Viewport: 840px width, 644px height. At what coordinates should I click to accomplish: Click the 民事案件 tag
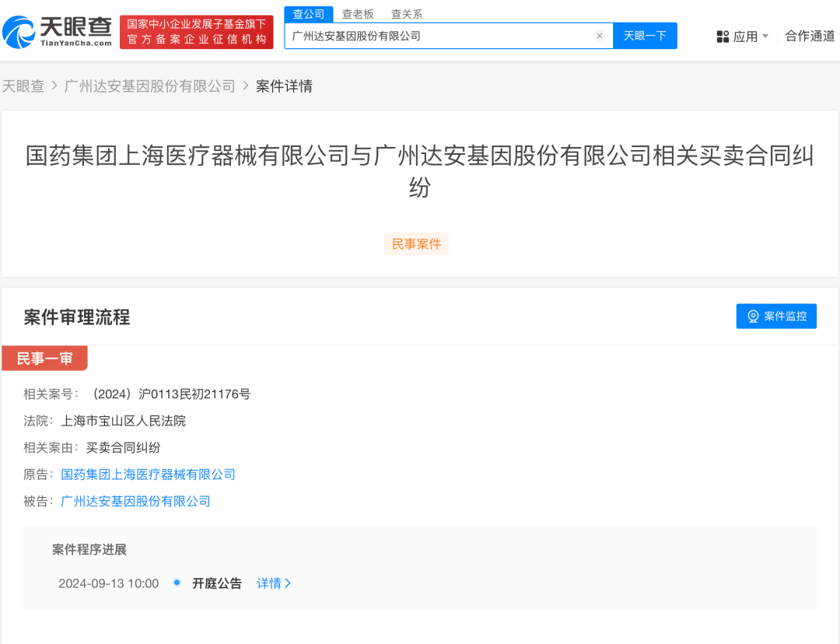click(x=416, y=244)
